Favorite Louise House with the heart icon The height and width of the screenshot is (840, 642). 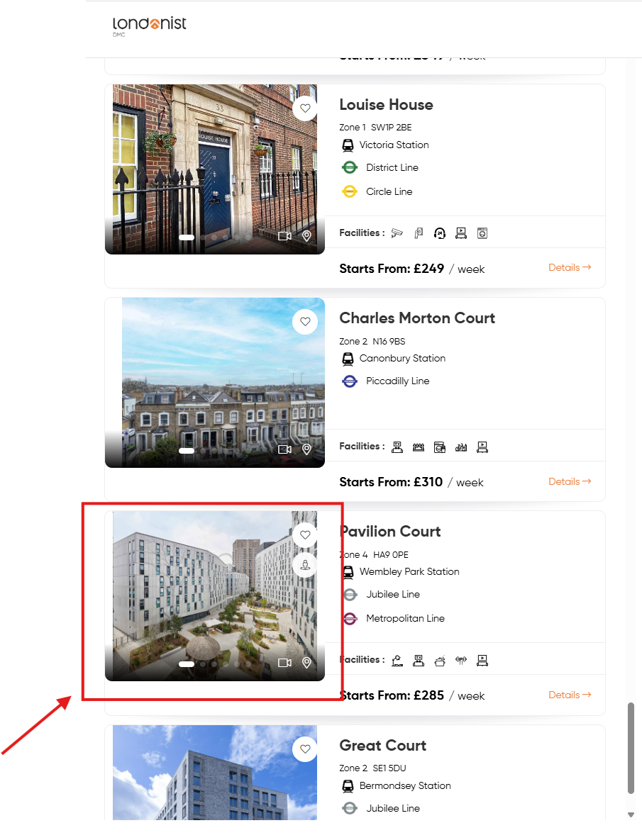306,108
